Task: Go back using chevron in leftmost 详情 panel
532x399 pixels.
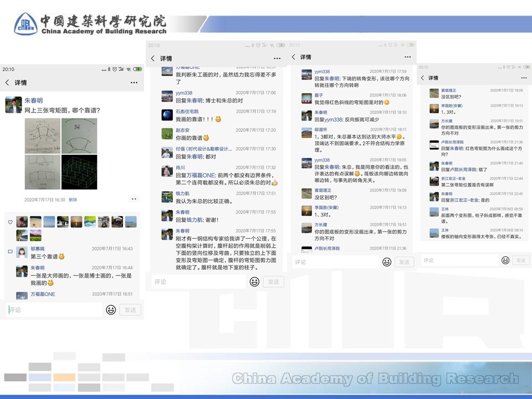Action: [7, 83]
